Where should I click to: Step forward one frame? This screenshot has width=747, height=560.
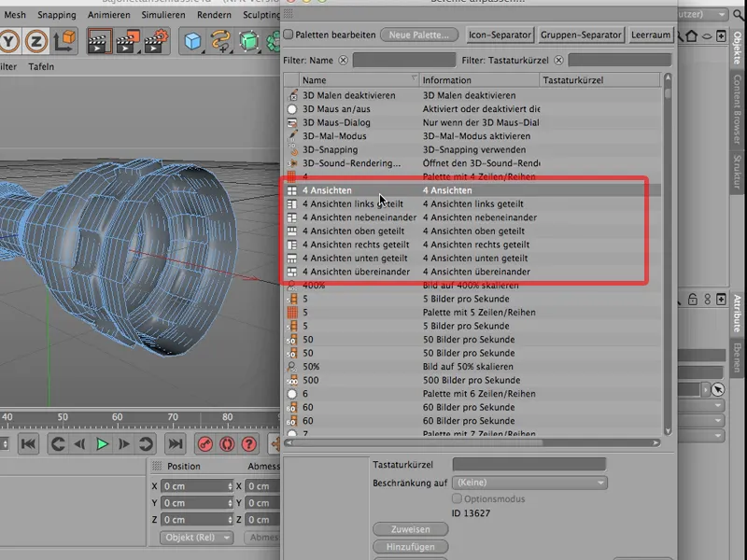124,444
